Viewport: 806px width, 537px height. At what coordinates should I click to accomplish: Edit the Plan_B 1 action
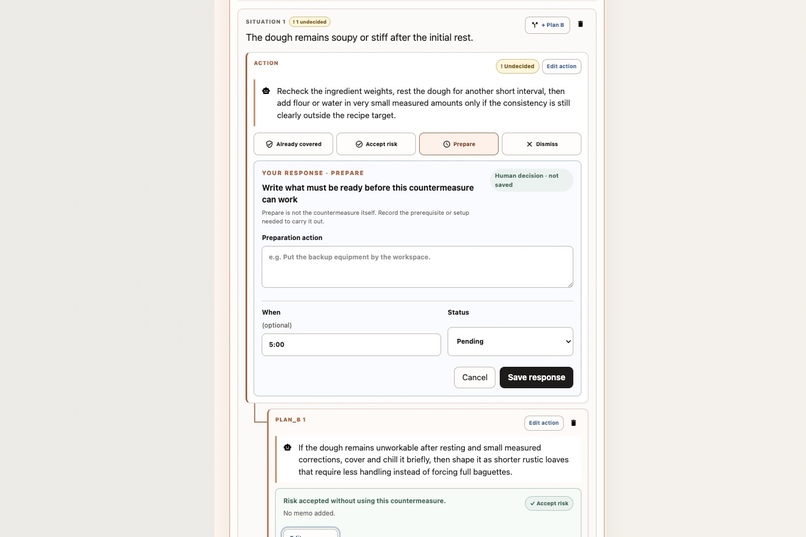pos(543,423)
